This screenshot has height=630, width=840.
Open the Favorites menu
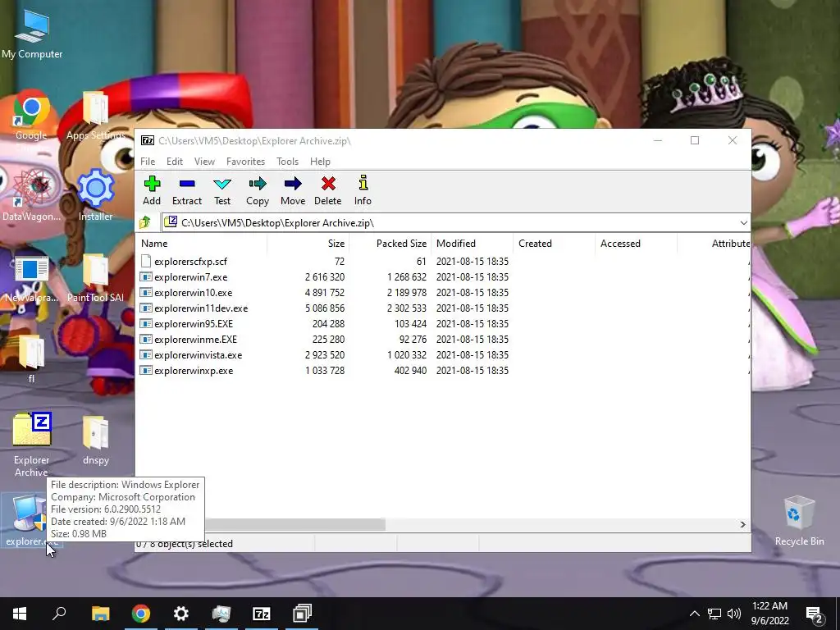click(245, 162)
